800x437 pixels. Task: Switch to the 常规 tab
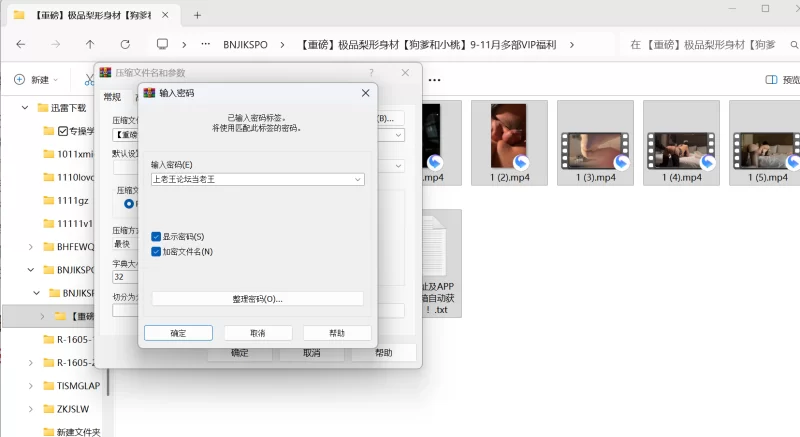point(112,97)
